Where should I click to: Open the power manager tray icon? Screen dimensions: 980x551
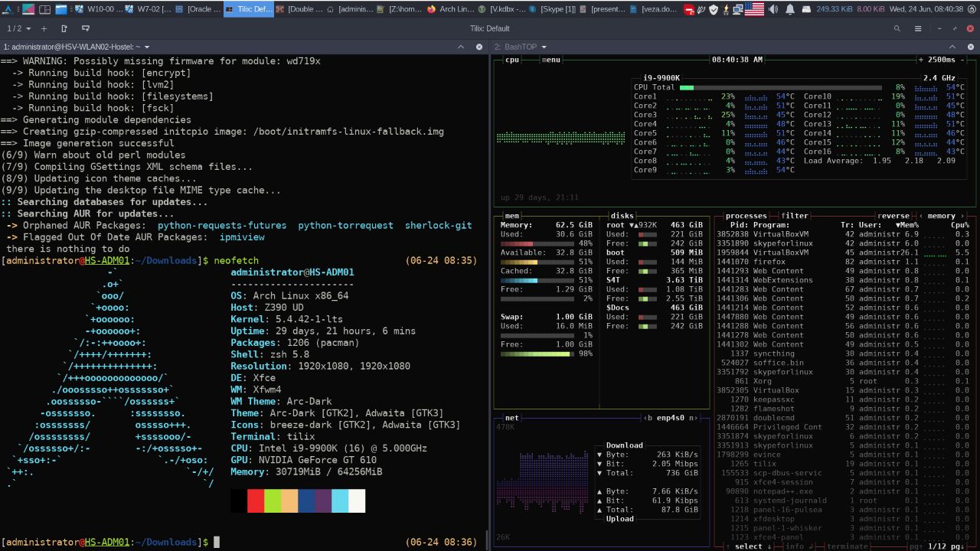click(x=725, y=9)
